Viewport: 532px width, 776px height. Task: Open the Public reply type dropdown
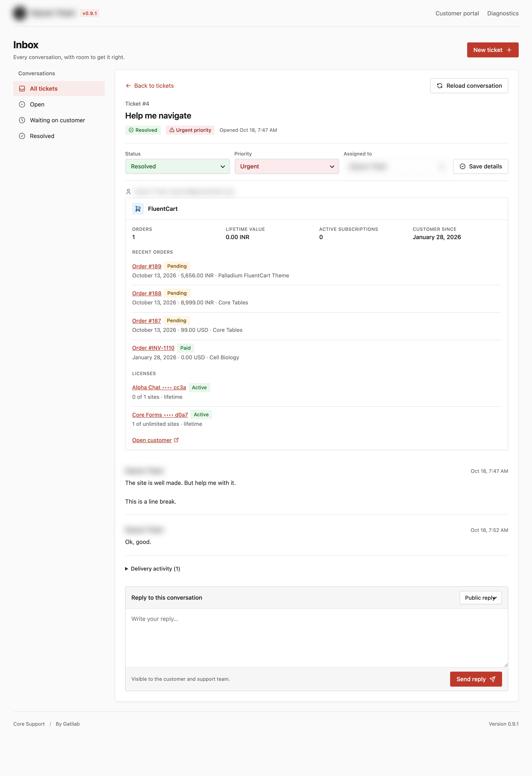pyautogui.click(x=480, y=598)
